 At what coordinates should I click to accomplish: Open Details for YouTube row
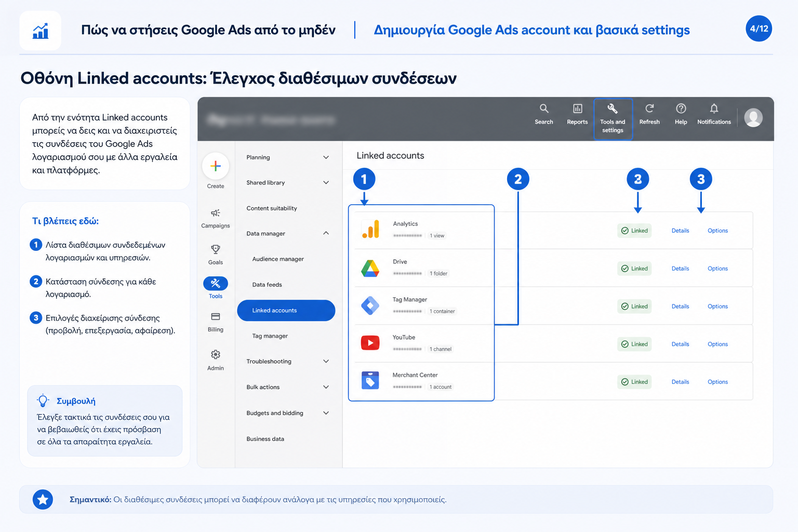click(680, 344)
